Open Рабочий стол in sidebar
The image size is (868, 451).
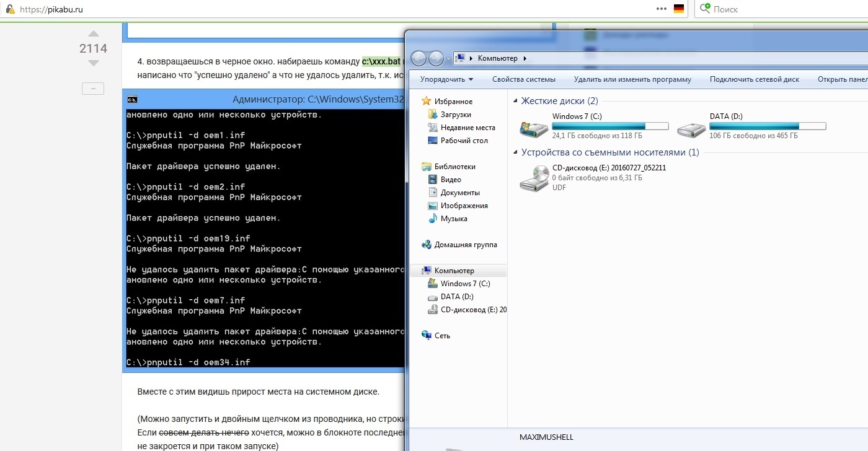(x=464, y=141)
